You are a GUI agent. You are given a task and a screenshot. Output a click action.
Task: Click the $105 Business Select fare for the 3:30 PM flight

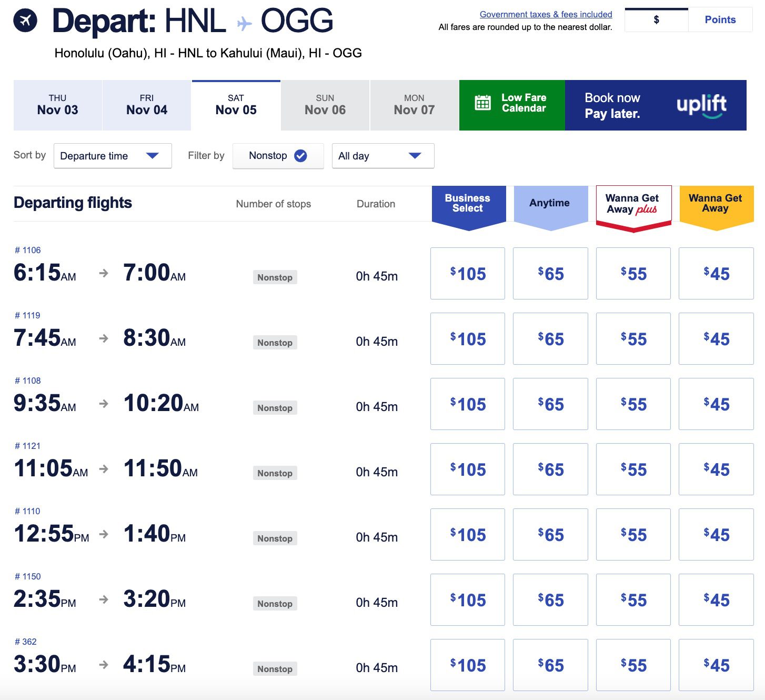click(467, 665)
